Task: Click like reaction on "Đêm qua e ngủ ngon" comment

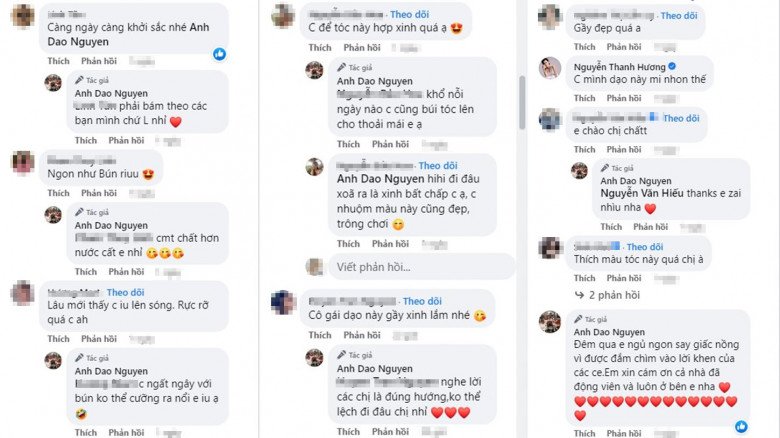Action: (739, 427)
